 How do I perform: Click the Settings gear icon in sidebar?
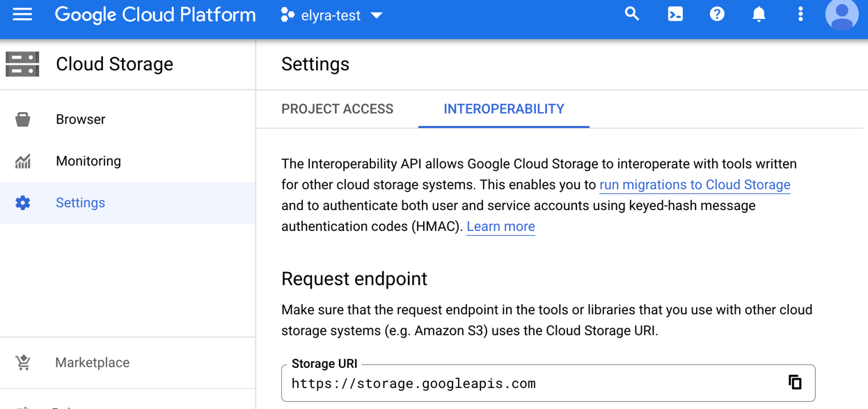point(23,202)
